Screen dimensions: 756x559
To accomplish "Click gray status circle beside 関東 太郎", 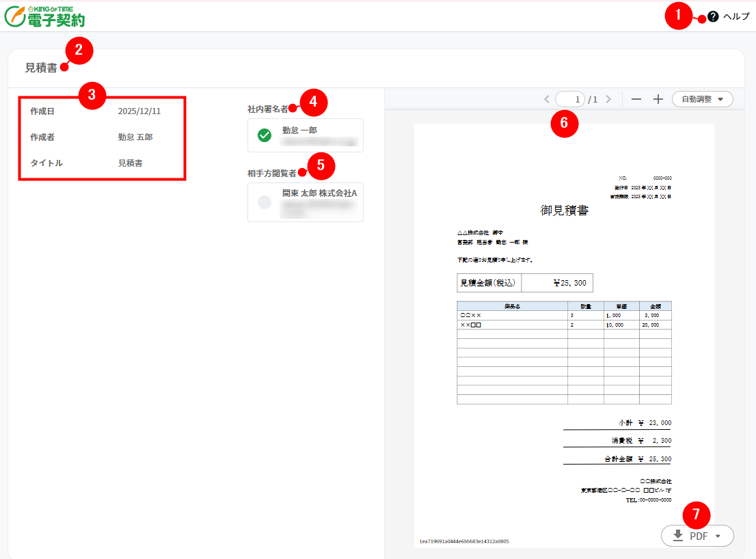I will click(265, 202).
